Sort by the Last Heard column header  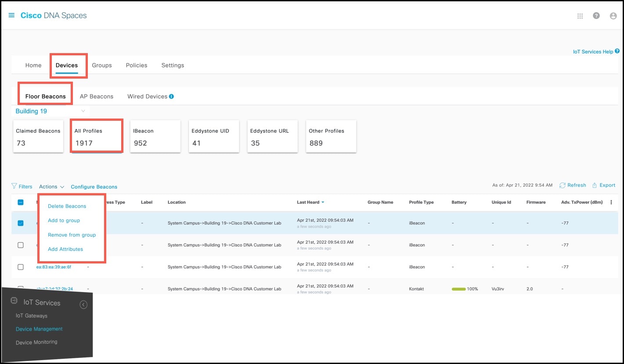tap(308, 202)
